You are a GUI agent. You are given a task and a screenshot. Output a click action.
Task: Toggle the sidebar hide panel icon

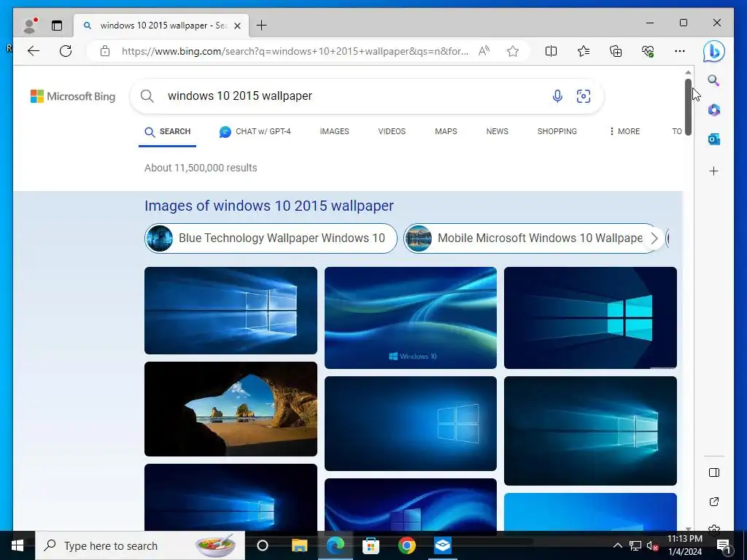coord(713,472)
